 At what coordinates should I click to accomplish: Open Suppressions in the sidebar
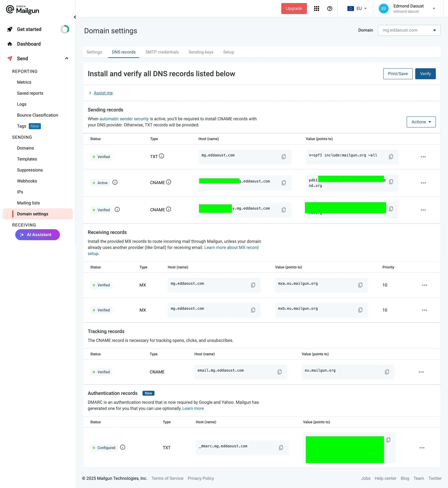[30, 170]
